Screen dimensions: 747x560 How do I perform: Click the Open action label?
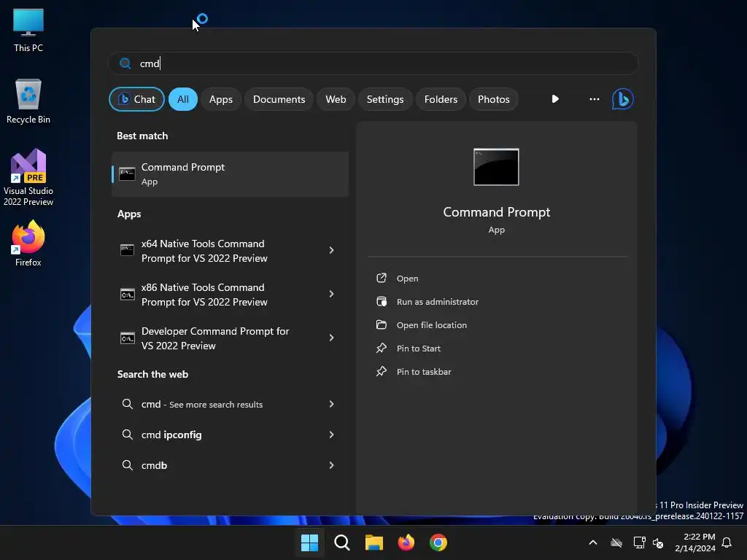point(407,279)
